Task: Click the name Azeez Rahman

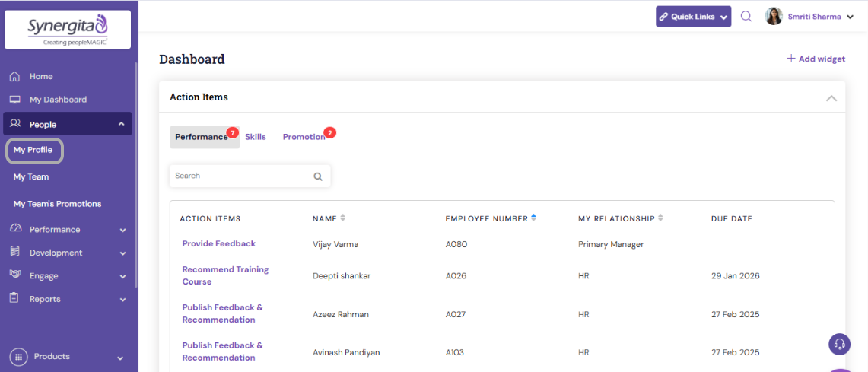Action: (x=341, y=314)
